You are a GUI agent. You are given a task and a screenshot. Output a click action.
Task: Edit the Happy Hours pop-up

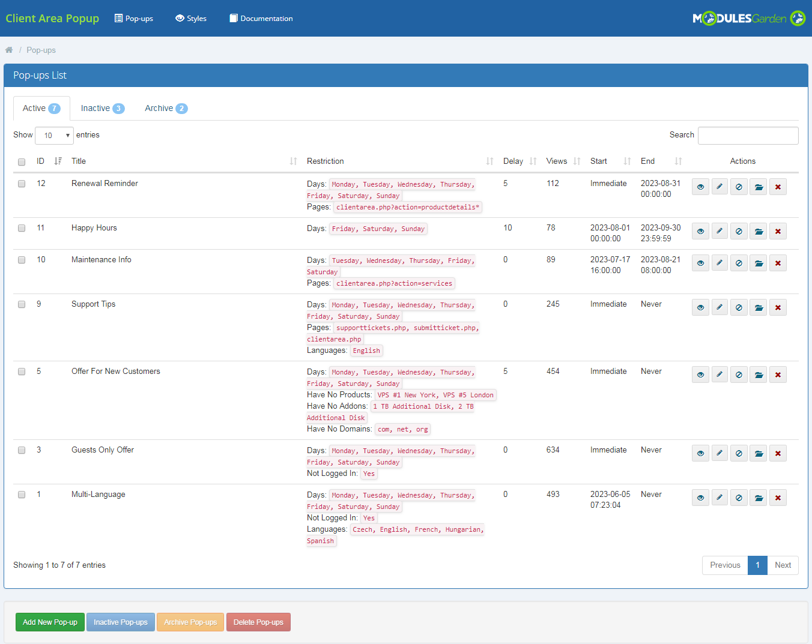pos(720,230)
